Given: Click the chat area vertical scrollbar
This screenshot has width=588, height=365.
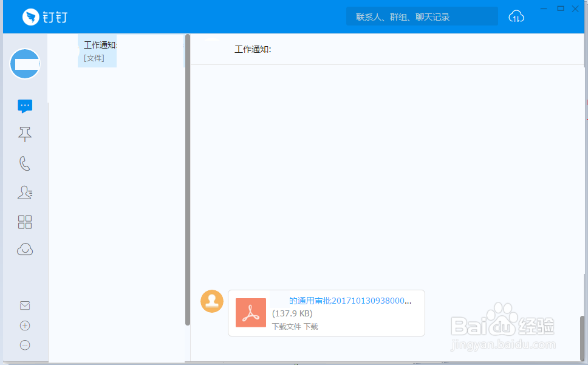Looking at the screenshot, I should (583, 338).
